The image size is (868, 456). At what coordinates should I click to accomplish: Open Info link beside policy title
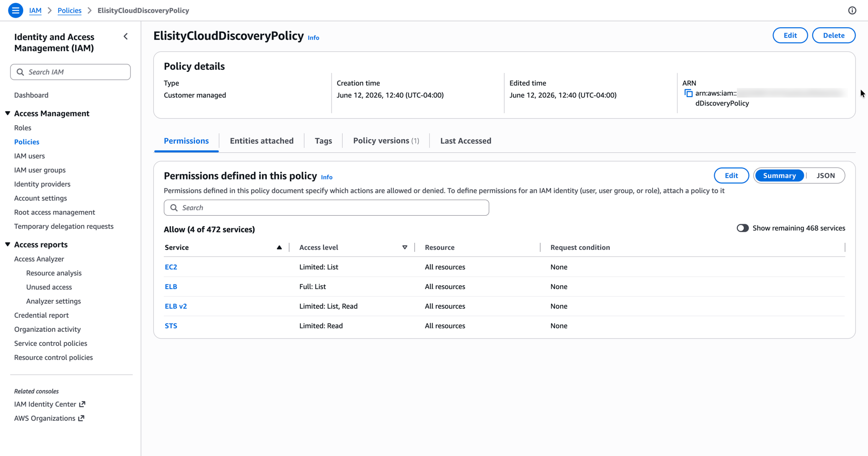tap(313, 38)
